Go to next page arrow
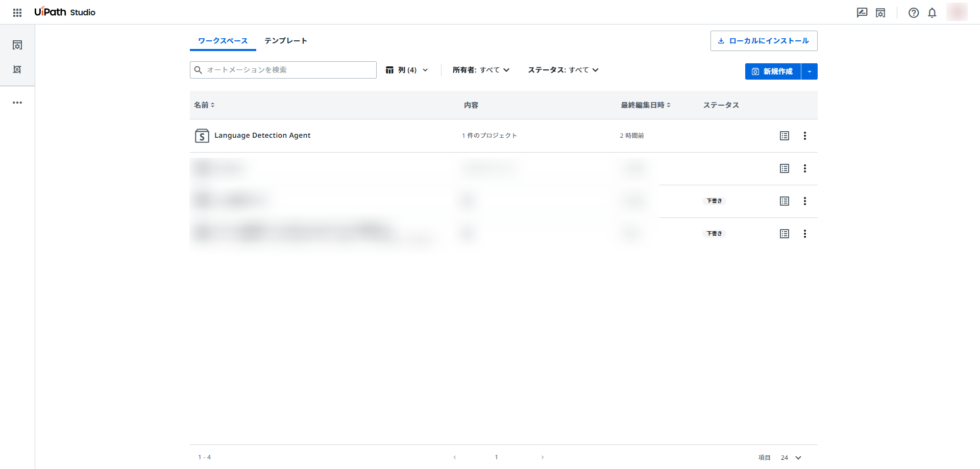The image size is (980, 469). tap(543, 457)
